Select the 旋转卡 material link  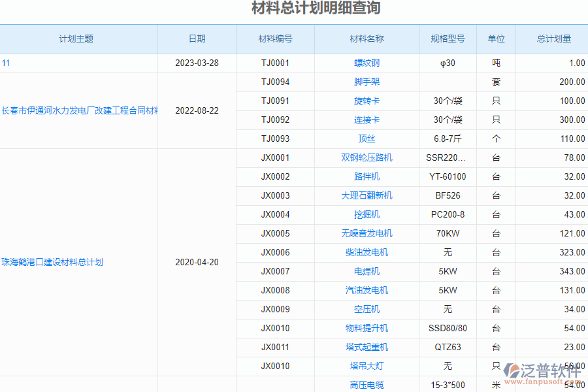(x=367, y=101)
